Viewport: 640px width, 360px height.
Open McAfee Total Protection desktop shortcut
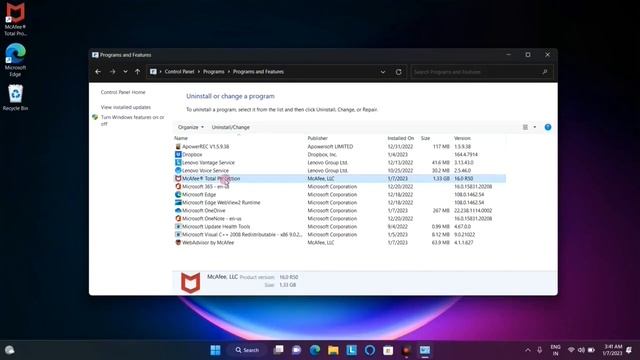[15, 19]
